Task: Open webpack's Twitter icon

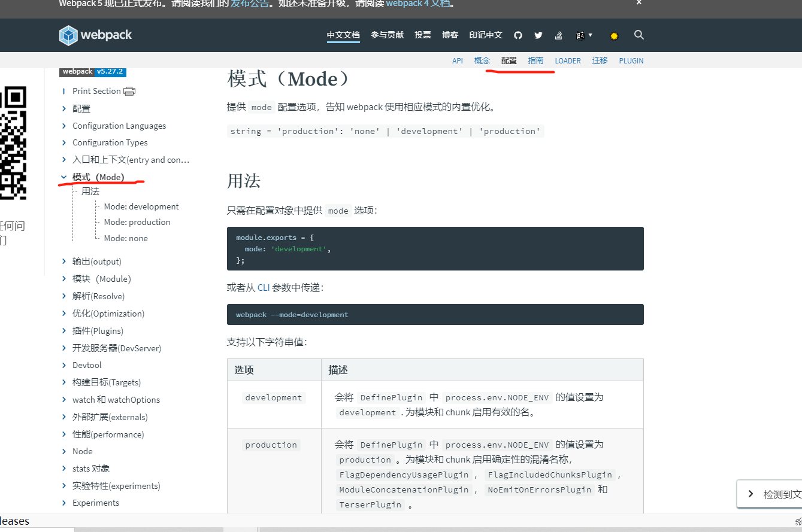Action: (x=538, y=35)
